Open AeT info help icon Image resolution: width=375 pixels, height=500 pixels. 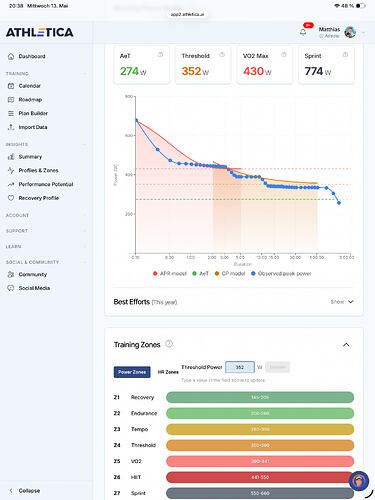point(160,55)
